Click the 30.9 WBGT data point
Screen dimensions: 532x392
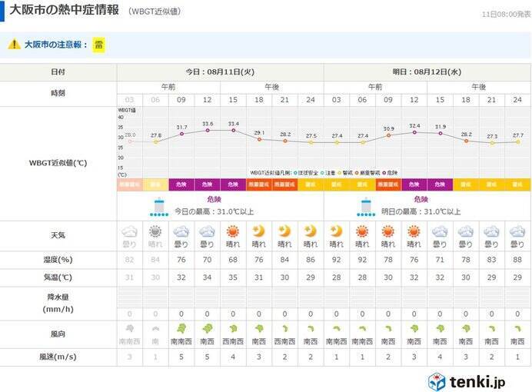point(389,135)
